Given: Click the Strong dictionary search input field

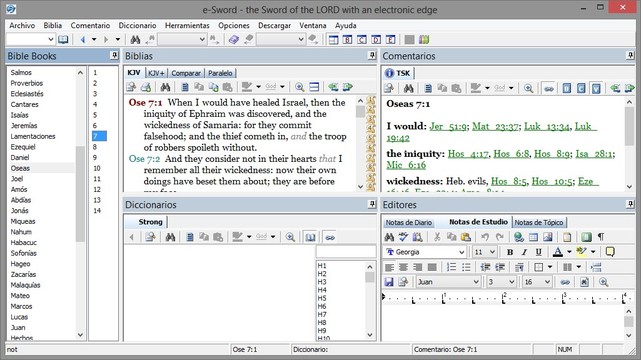Looking at the screenshot, I should coord(346,251).
